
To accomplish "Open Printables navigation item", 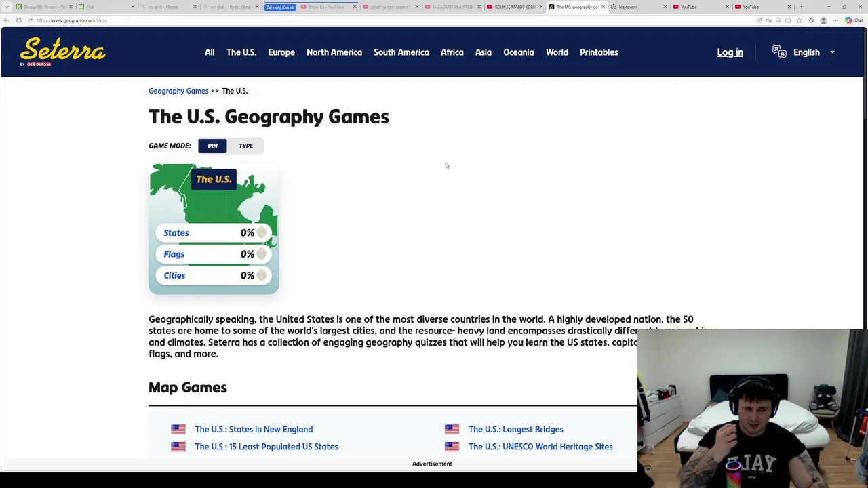I will point(599,52).
